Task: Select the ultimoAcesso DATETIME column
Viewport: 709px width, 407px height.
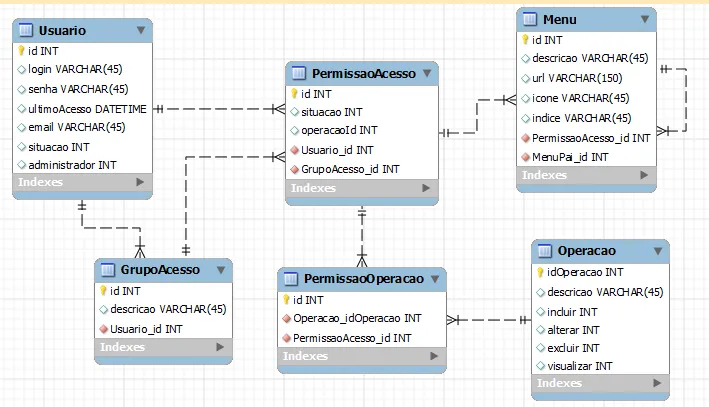Action: 87,108
